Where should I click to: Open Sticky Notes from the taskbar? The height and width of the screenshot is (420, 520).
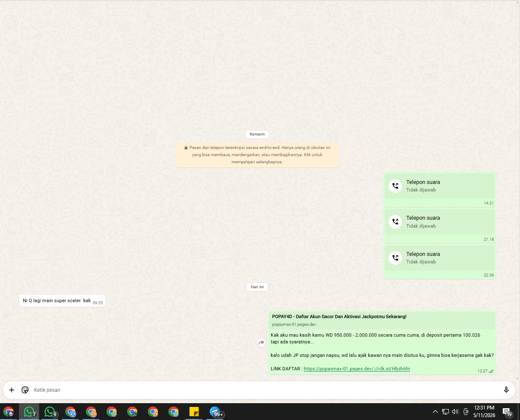[x=194, y=412]
